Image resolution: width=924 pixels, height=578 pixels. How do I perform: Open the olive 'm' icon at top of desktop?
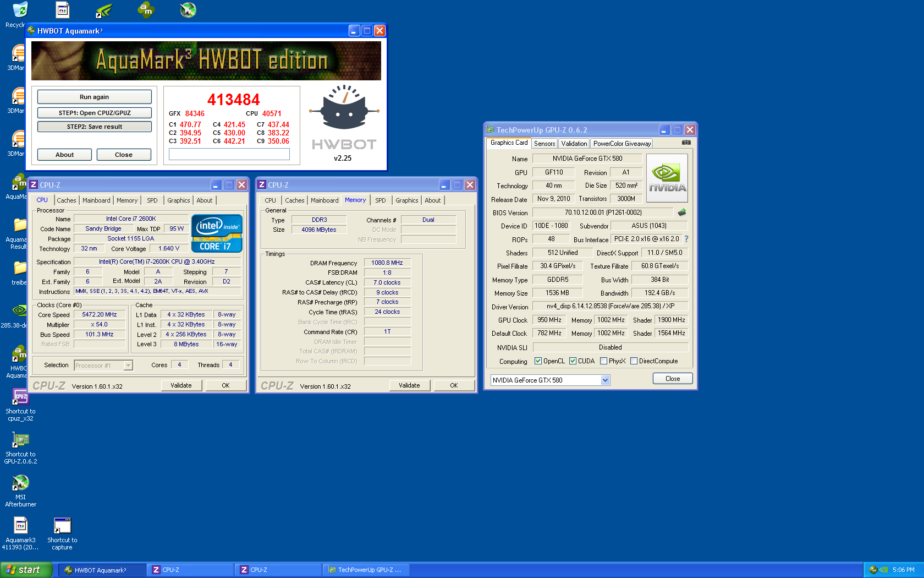point(146,9)
